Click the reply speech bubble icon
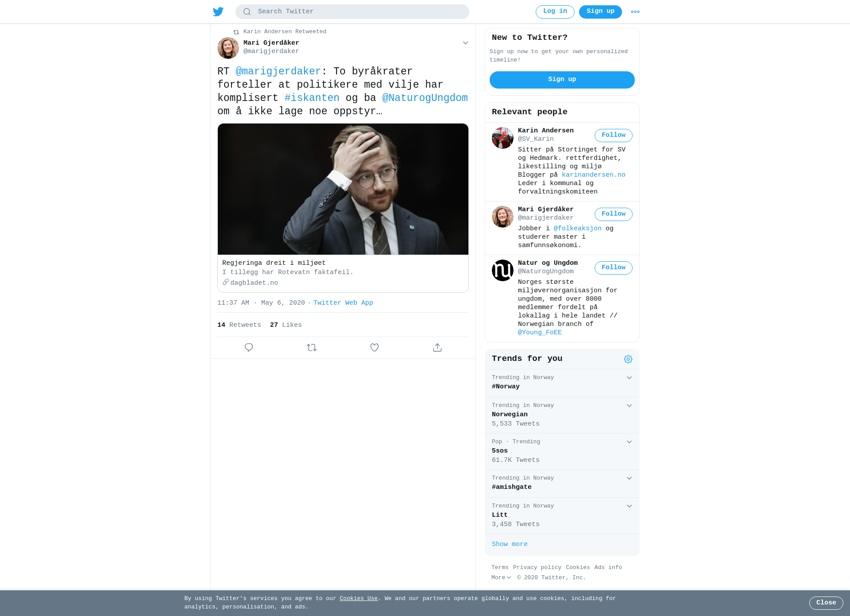 point(249,348)
